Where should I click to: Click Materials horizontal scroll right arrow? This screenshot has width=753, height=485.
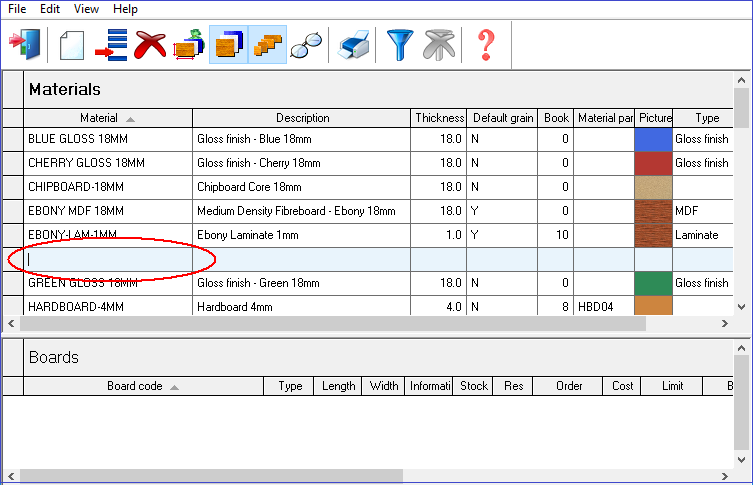point(725,324)
